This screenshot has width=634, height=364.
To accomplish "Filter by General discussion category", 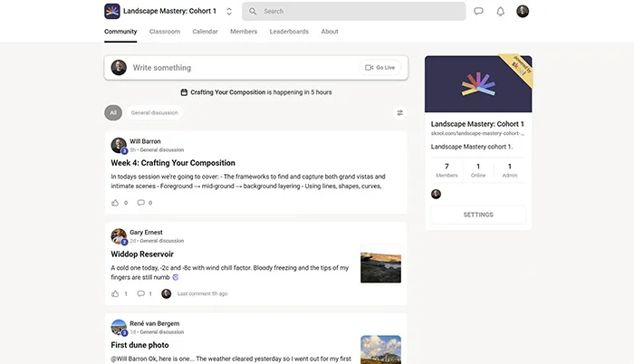I will click(154, 113).
